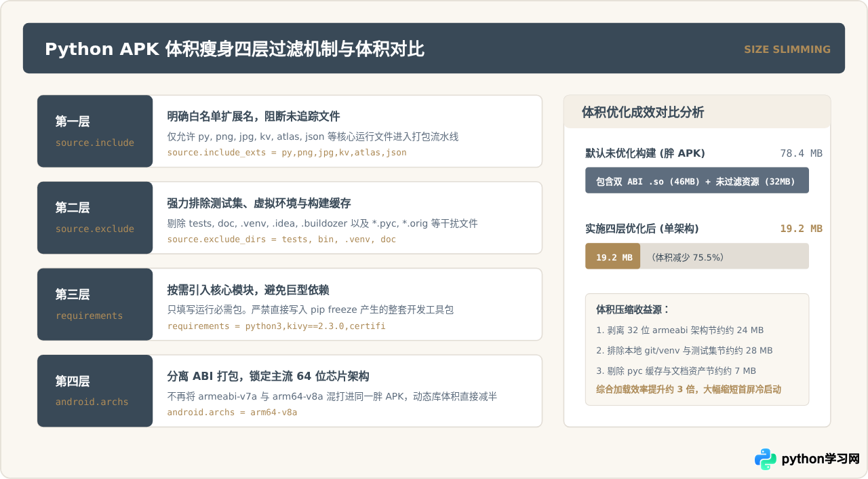
Task: Select the 第三层 layer heading
Action: 73,294
